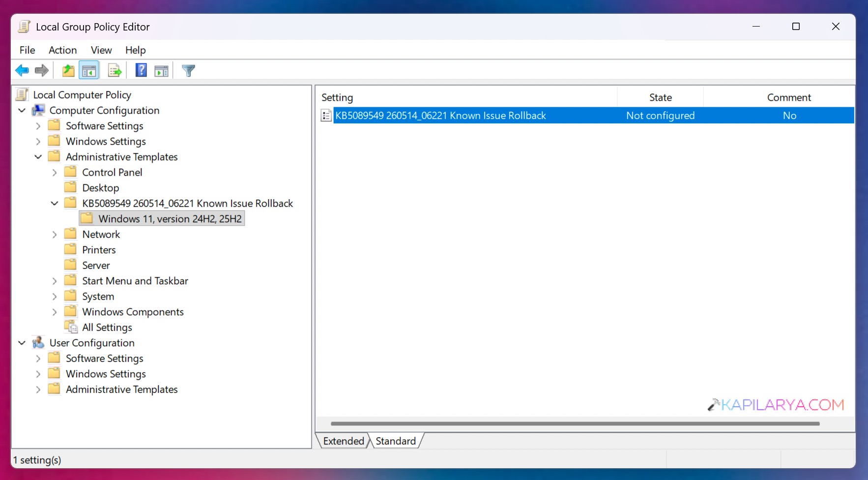Screen dimensions: 868x480
Task: Click the Local Computer Policy root icon
Action: coord(23,94)
